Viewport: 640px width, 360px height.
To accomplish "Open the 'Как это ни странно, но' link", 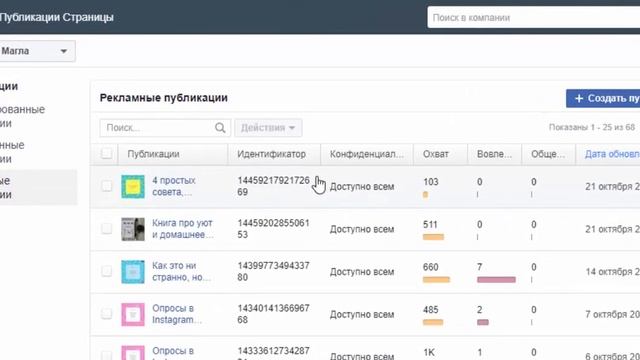I will (181, 271).
